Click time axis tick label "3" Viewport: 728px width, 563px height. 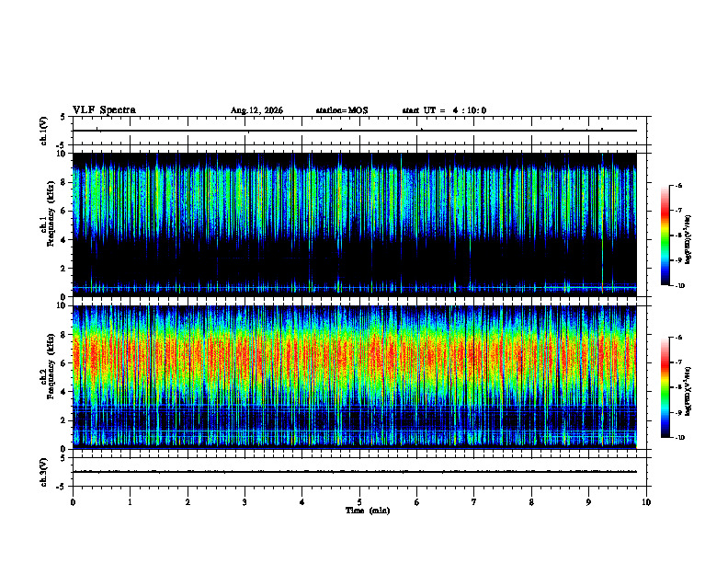(x=245, y=502)
